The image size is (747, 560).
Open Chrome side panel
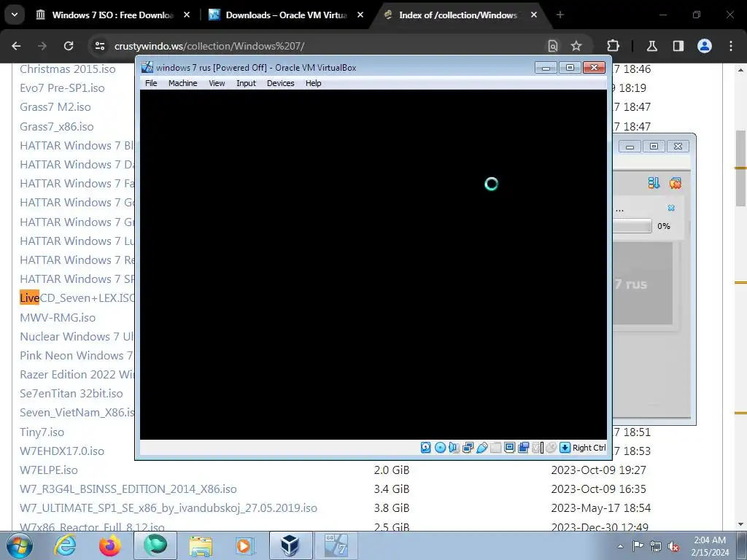[678, 46]
